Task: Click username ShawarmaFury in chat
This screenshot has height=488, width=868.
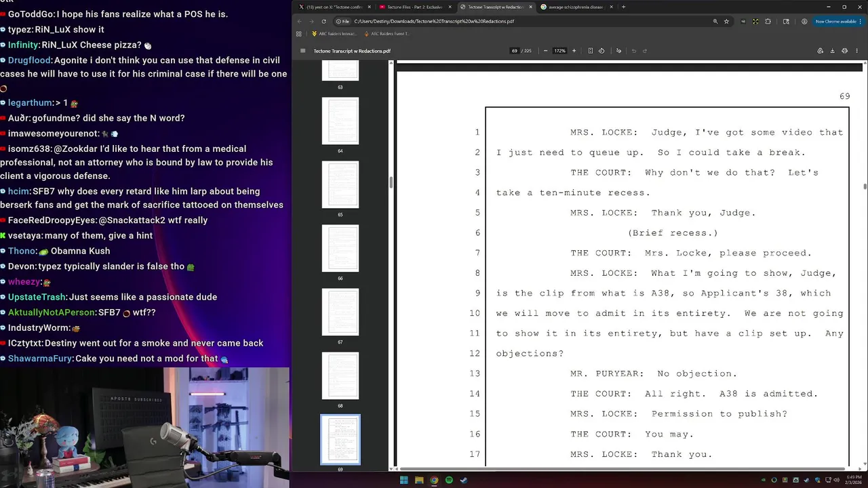Action: pyautogui.click(x=40, y=359)
